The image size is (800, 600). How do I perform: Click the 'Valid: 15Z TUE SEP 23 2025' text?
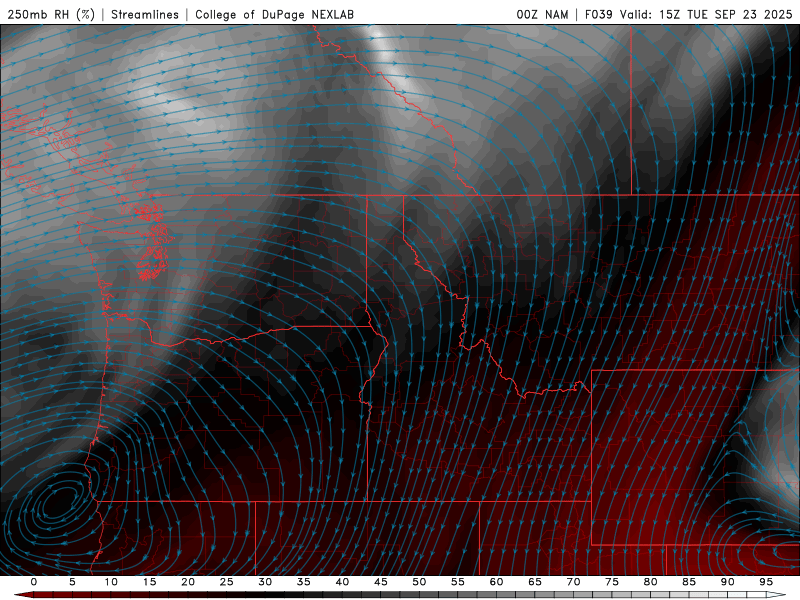click(x=706, y=14)
